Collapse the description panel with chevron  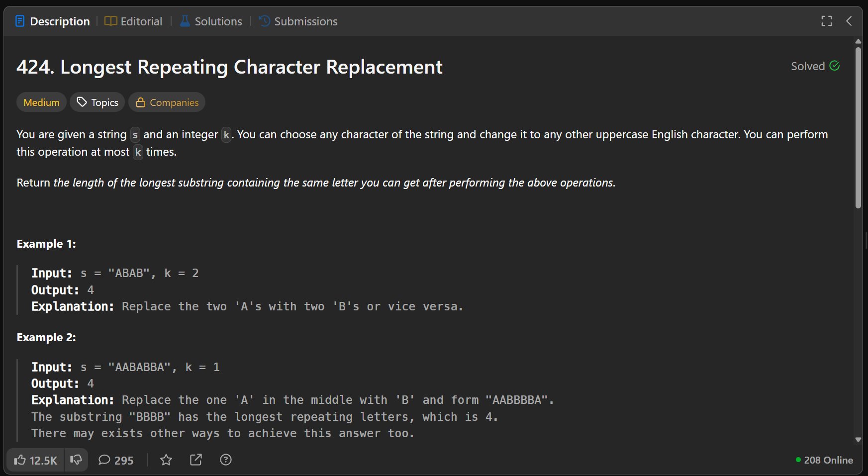coord(849,21)
